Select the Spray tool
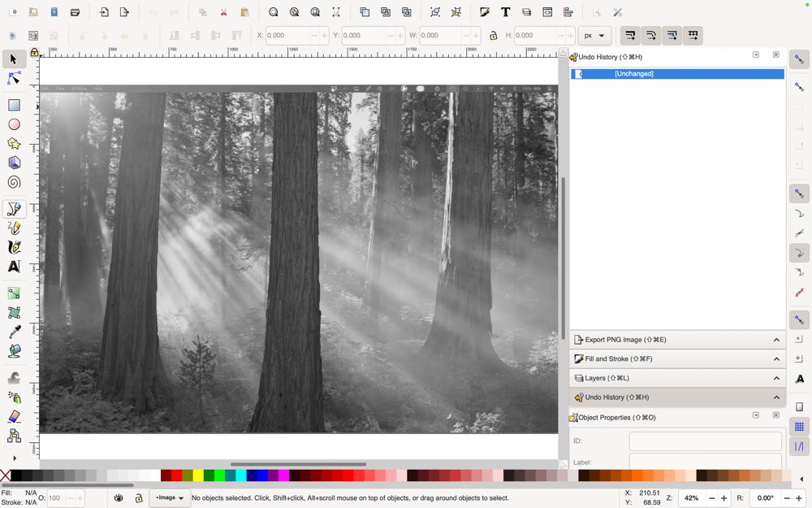The width and height of the screenshot is (812, 508). pos(14,397)
